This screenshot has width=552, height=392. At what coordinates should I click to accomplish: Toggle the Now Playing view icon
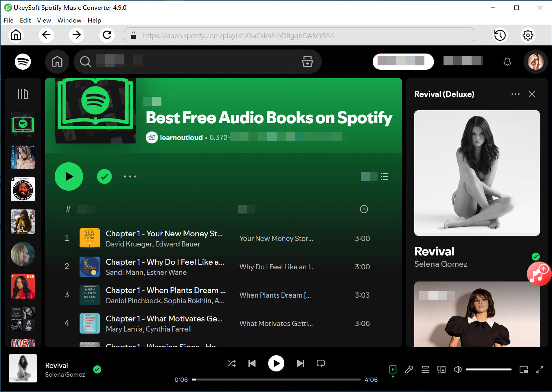(x=393, y=369)
